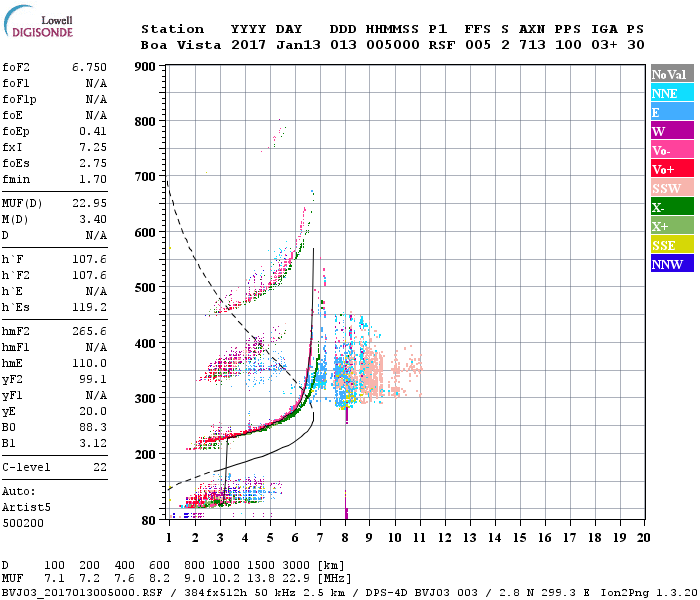Image resolution: width=700 pixels, height=600 pixels.
Task: Click the NNW dark blue legend swatch
Action: pyautogui.click(x=672, y=264)
